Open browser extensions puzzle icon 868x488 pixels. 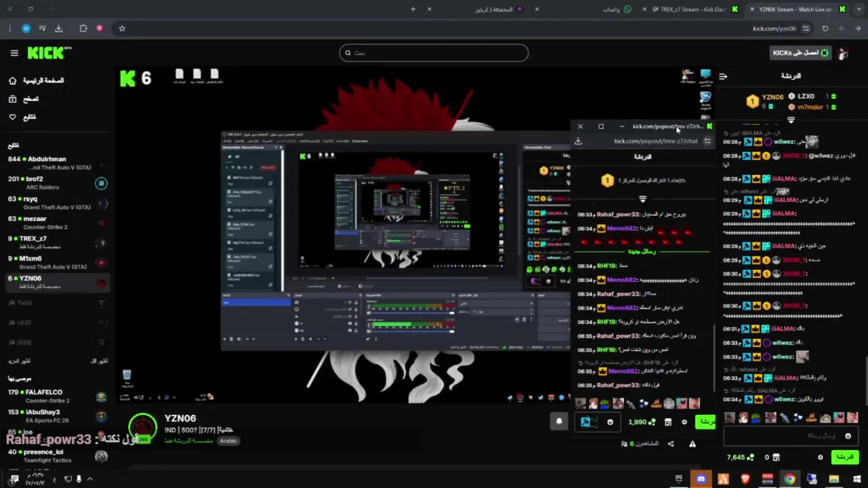(83, 28)
